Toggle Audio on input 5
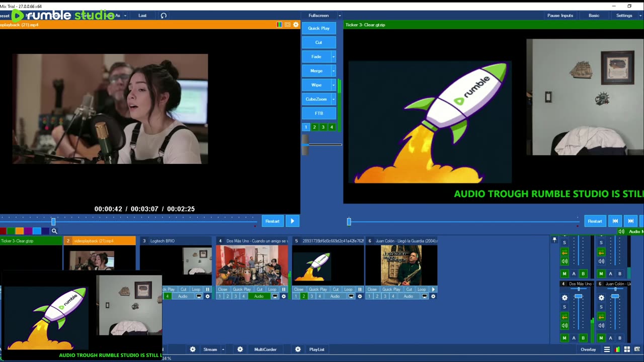The width and height of the screenshot is (644, 362). [335, 297]
